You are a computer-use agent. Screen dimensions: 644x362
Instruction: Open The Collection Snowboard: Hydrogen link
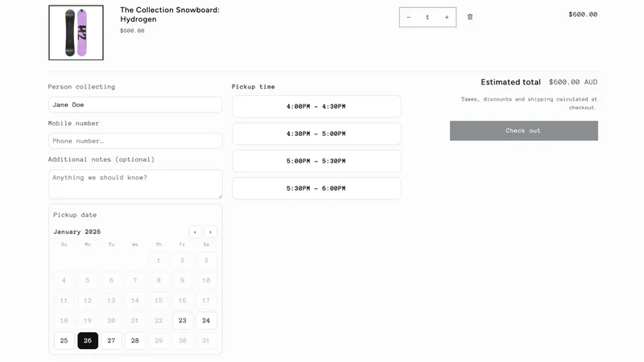170,14
